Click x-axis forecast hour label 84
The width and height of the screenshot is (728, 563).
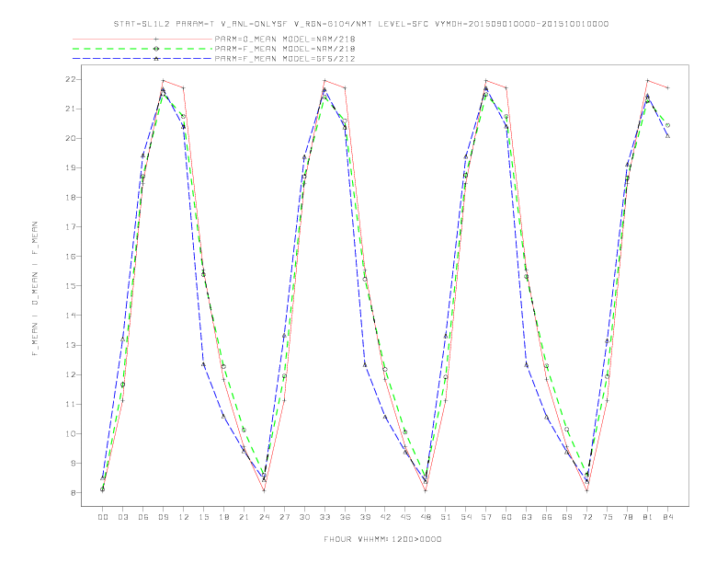(668, 517)
